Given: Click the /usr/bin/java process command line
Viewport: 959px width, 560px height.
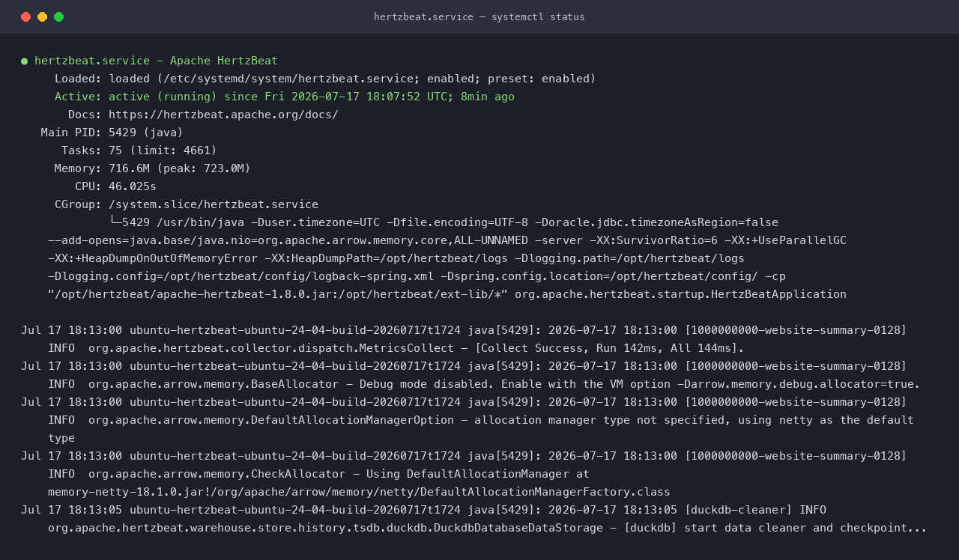Looking at the screenshot, I should coord(447,258).
